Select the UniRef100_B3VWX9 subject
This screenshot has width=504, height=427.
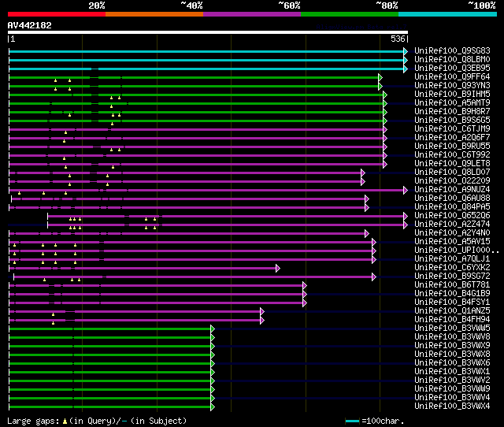452,346
